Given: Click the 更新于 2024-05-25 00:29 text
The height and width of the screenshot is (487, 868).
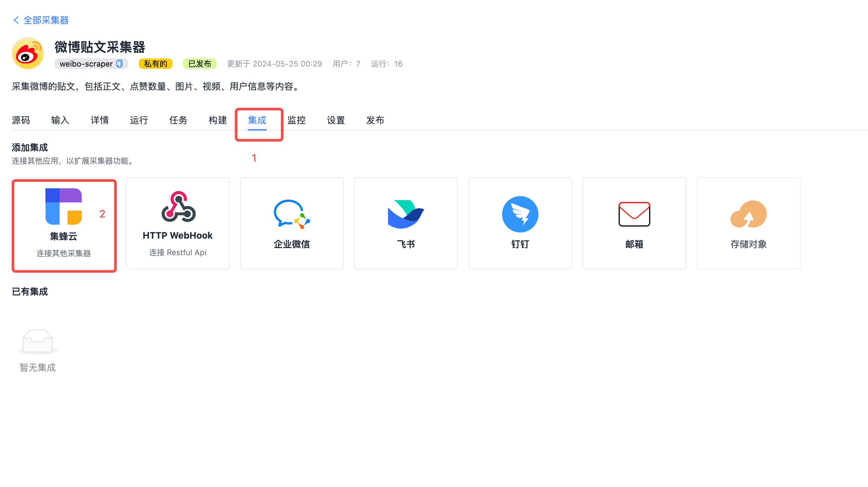Looking at the screenshot, I should [275, 64].
